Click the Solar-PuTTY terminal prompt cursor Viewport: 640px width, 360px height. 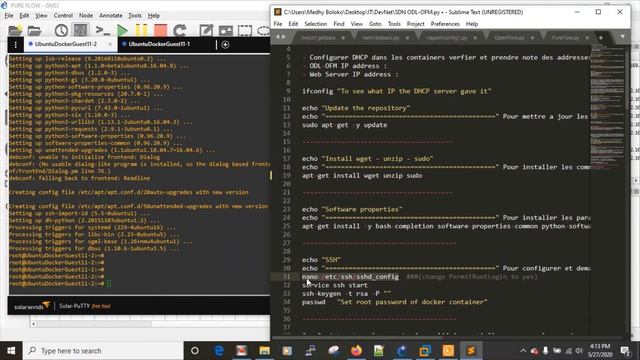(109, 283)
